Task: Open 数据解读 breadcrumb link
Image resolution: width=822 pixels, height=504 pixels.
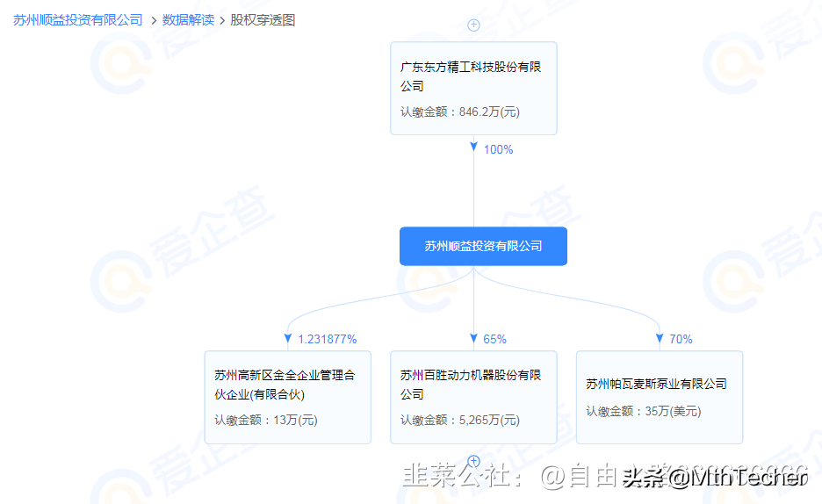Action: [188, 20]
